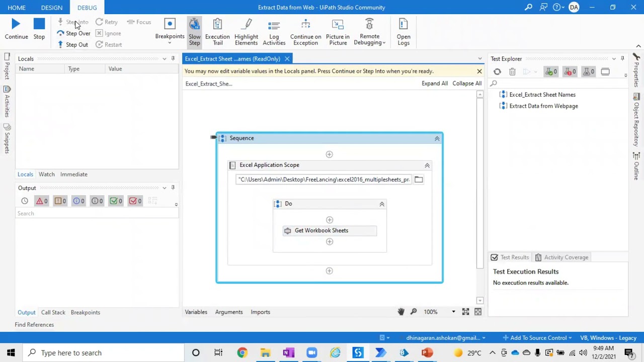
Task: Toggle gray trace filter in Output panel
Action: tap(97, 201)
